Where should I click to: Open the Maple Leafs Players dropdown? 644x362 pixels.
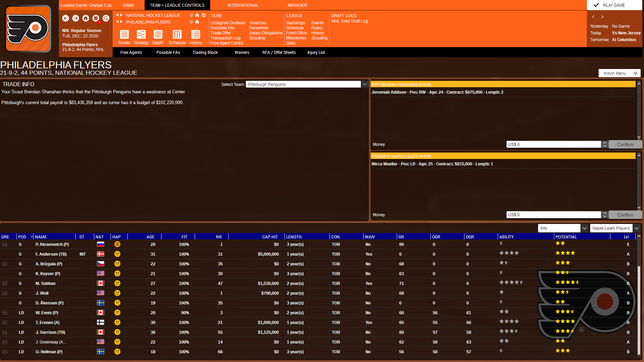pos(615,228)
